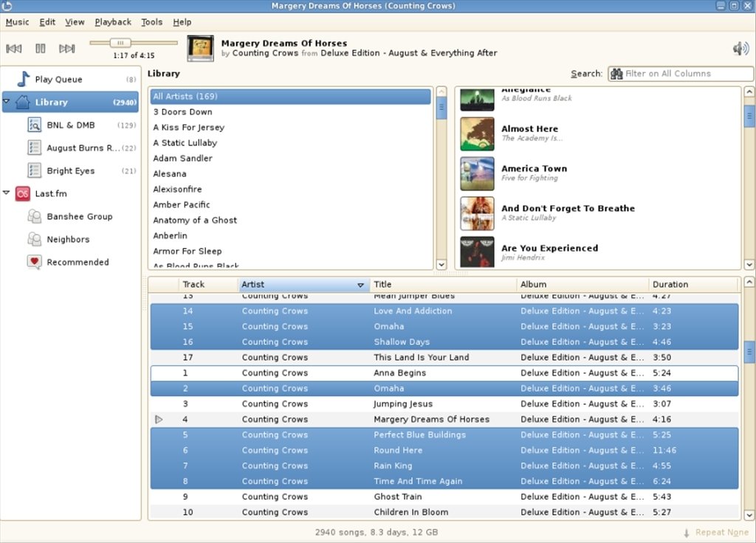Select artist Adam Sandler
The height and width of the screenshot is (543, 756).
tap(290, 158)
